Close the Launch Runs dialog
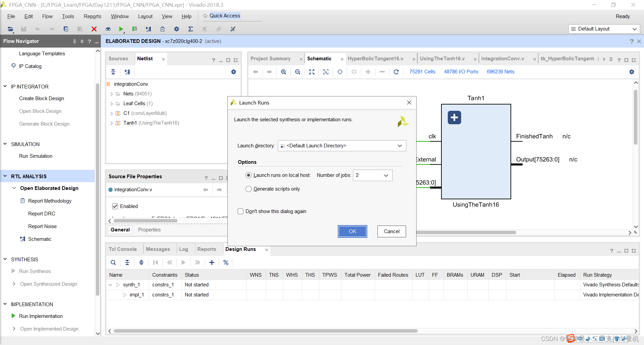644x345 pixels. 409,102
